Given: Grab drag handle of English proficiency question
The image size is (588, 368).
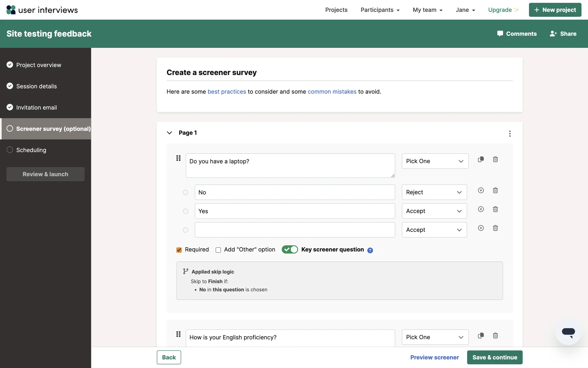Looking at the screenshot, I should pyautogui.click(x=178, y=334).
